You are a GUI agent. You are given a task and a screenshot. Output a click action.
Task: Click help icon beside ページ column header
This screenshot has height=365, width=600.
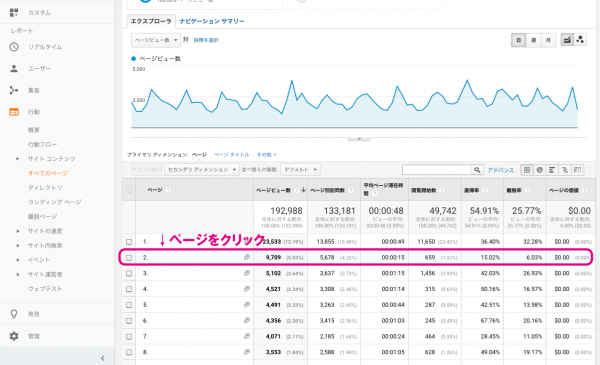click(168, 190)
